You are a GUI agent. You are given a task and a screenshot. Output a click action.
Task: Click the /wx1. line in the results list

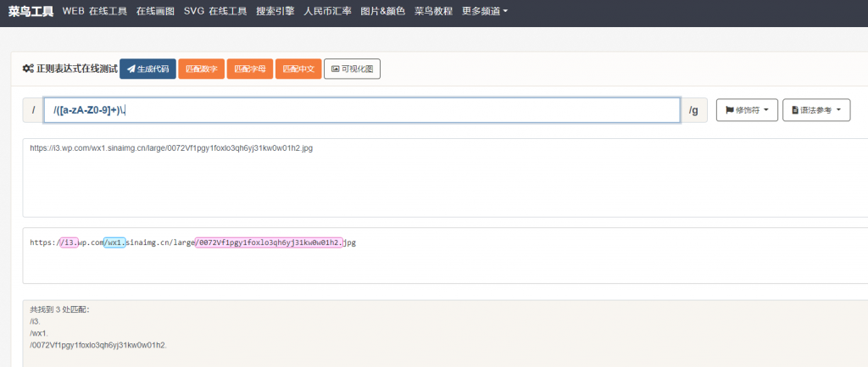click(39, 333)
